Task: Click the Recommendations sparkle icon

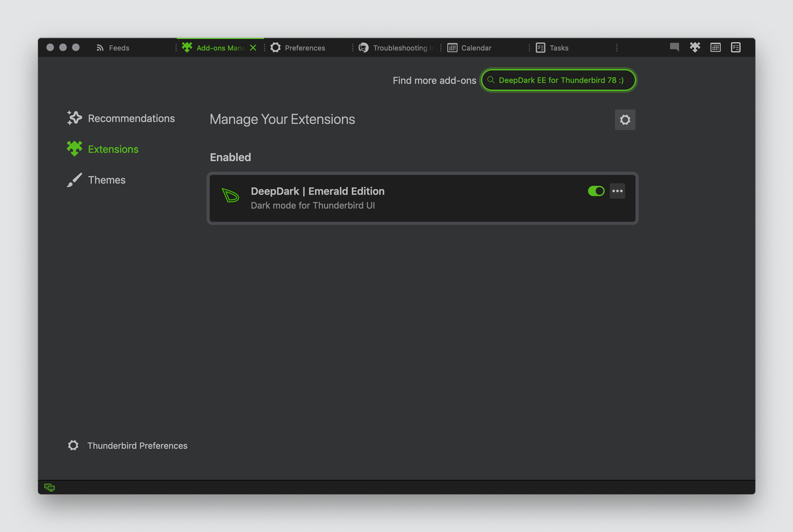Action: (75, 118)
